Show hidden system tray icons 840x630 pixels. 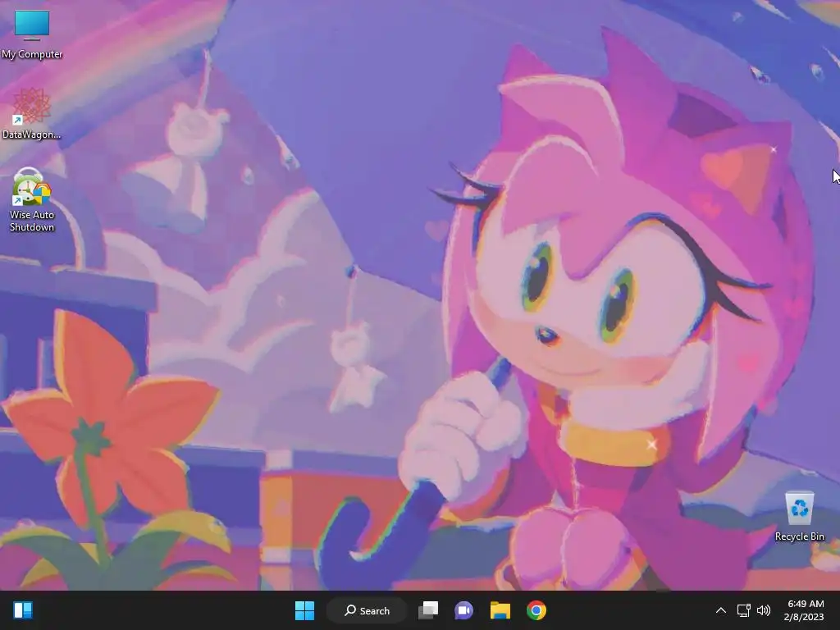point(721,610)
